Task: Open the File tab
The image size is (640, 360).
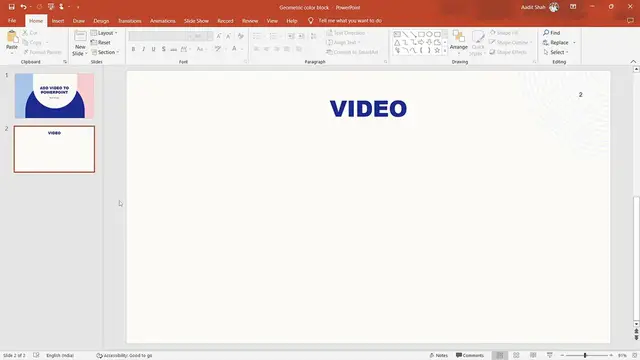Action: coord(12,21)
